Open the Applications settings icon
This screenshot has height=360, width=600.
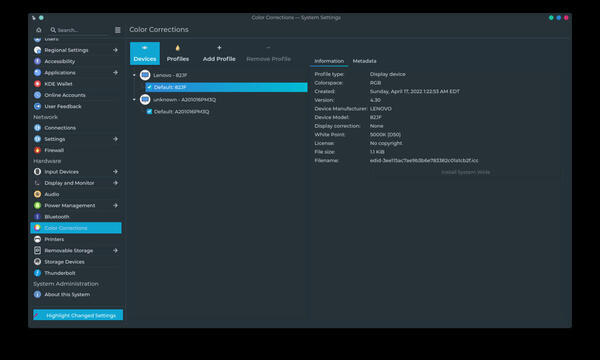click(38, 73)
